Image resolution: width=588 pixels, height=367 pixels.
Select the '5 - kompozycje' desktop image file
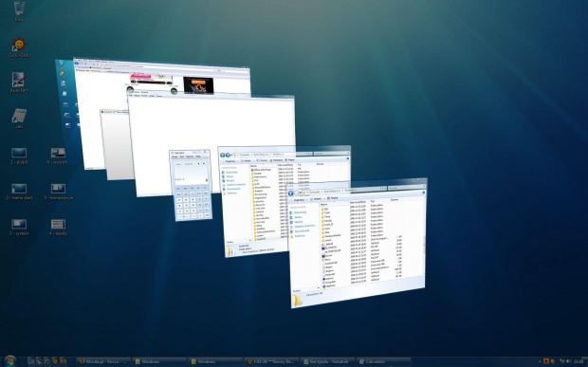pyautogui.click(x=58, y=192)
